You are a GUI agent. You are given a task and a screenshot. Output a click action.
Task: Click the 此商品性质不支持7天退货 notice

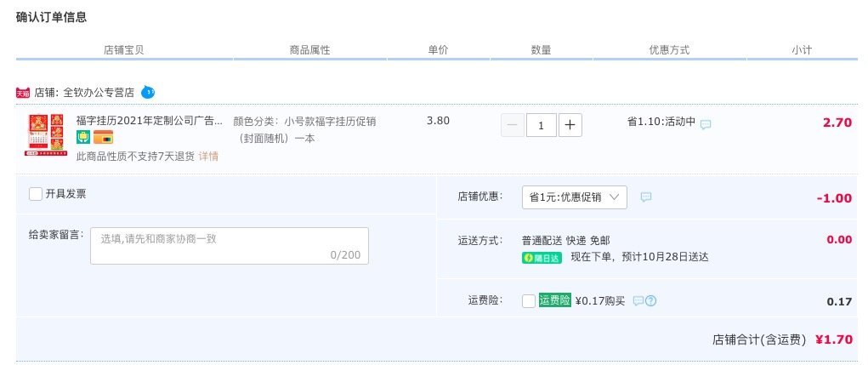click(135, 157)
